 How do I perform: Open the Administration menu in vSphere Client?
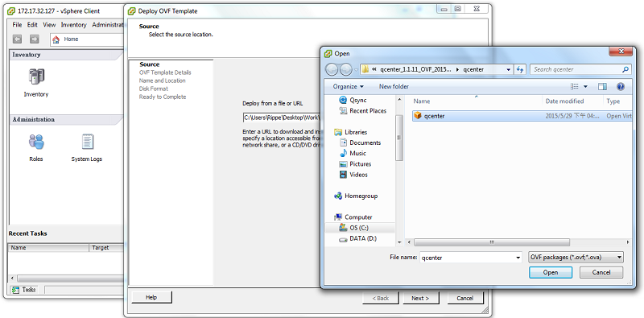point(108,25)
